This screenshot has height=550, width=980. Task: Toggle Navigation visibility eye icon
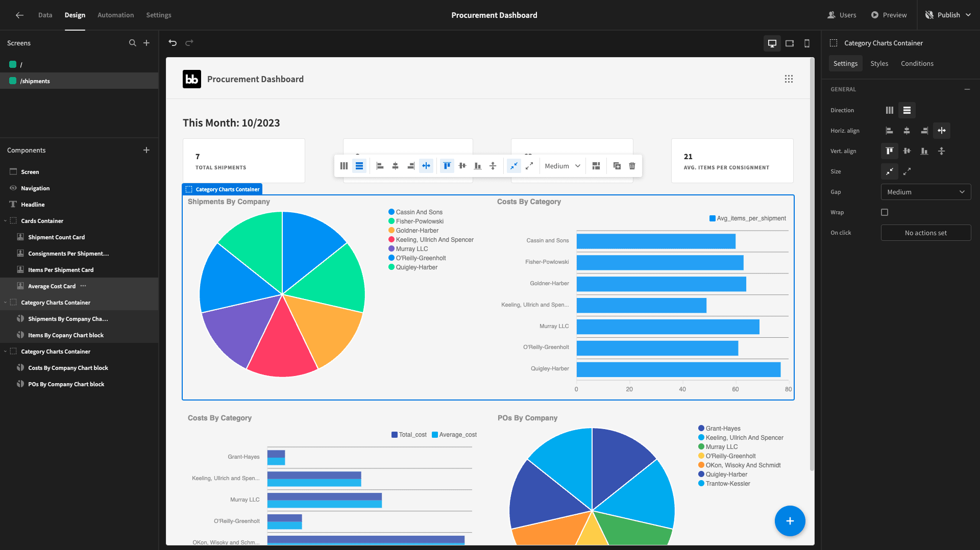click(x=13, y=188)
